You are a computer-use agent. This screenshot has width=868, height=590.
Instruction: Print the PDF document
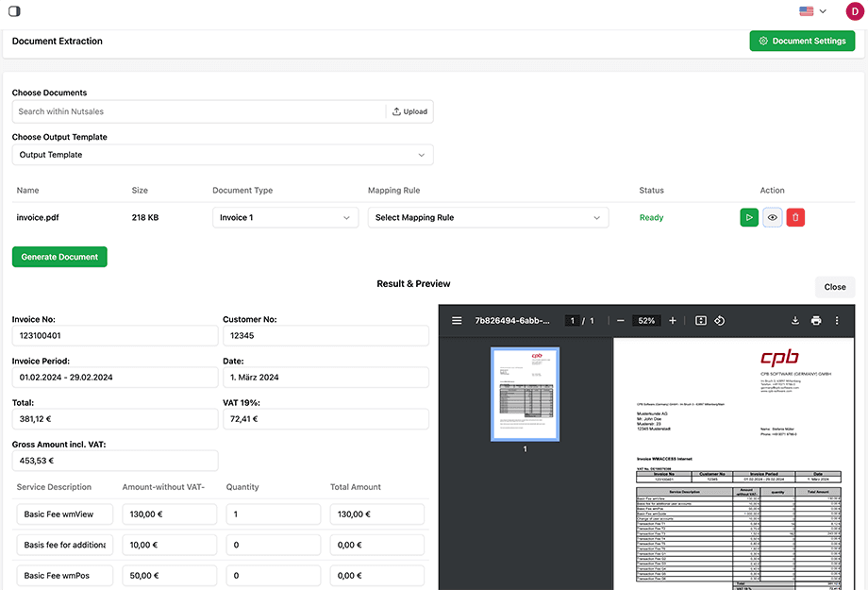pos(816,321)
